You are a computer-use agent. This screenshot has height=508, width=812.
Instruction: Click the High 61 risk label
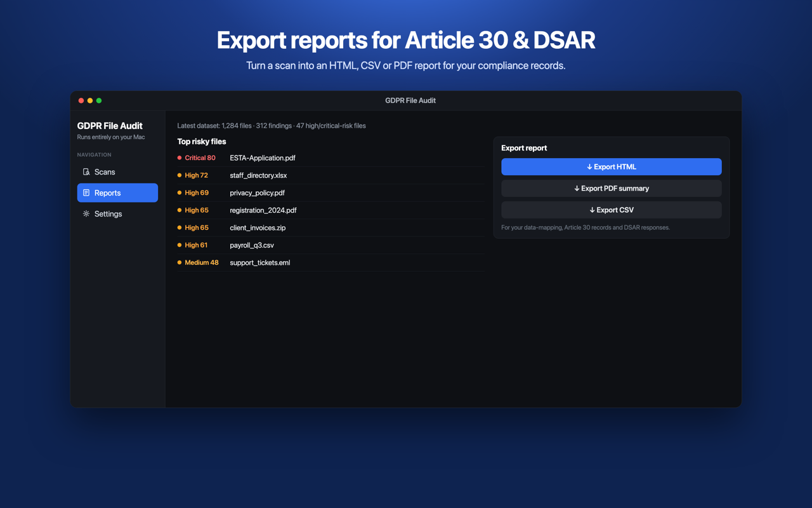[196, 245]
